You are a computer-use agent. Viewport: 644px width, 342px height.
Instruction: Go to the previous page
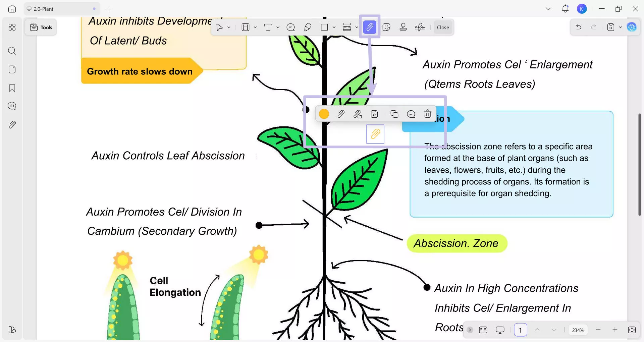(x=537, y=330)
